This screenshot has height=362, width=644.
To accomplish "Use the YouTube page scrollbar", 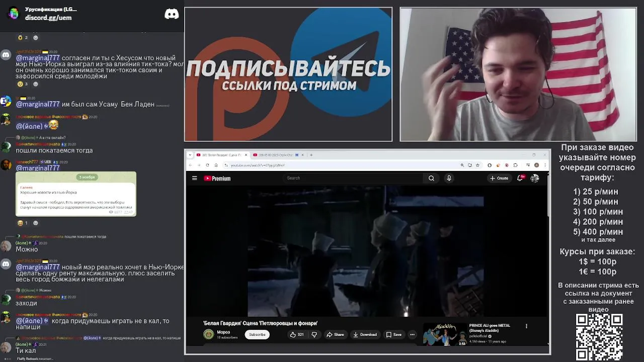I will pyautogui.click(x=548, y=196).
